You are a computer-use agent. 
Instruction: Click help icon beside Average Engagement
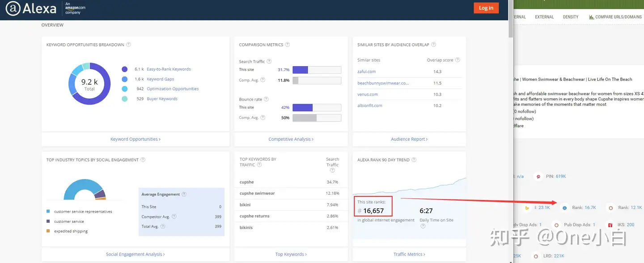click(x=184, y=194)
